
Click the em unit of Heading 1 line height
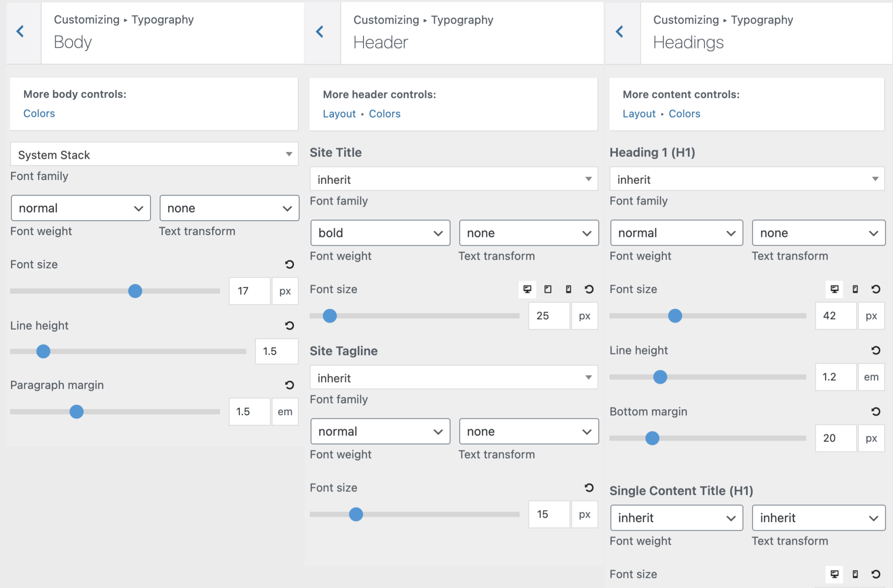pos(872,377)
